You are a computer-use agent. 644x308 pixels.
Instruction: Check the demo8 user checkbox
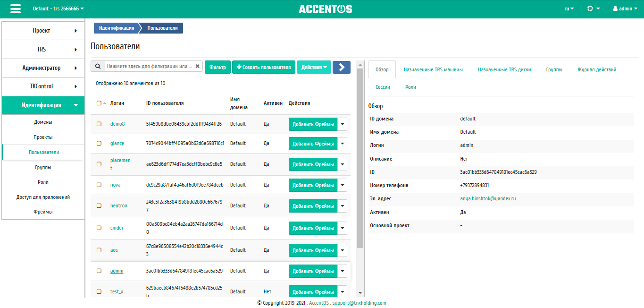pos(99,124)
